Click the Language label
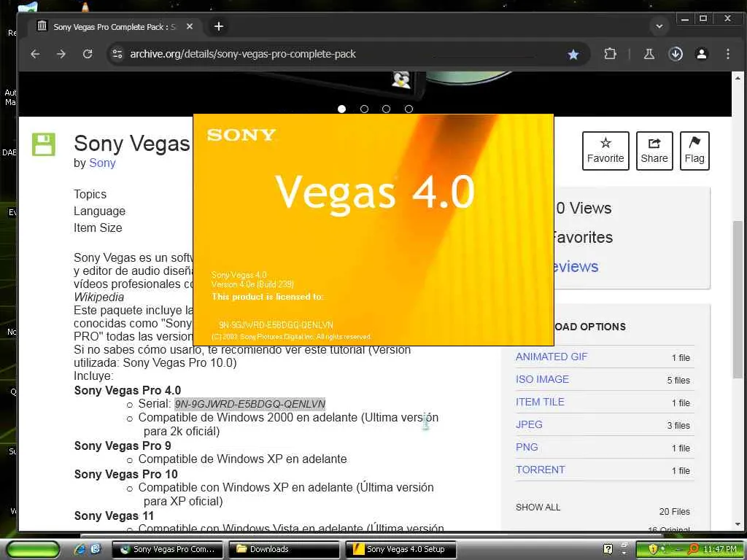This screenshot has height=560, width=747. (99, 211)
